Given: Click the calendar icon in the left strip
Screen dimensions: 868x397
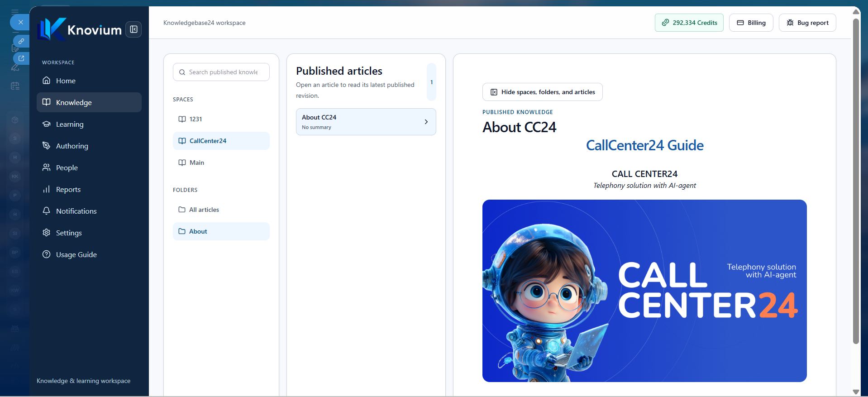Looking at the screenshot, I should coord(15,86).
